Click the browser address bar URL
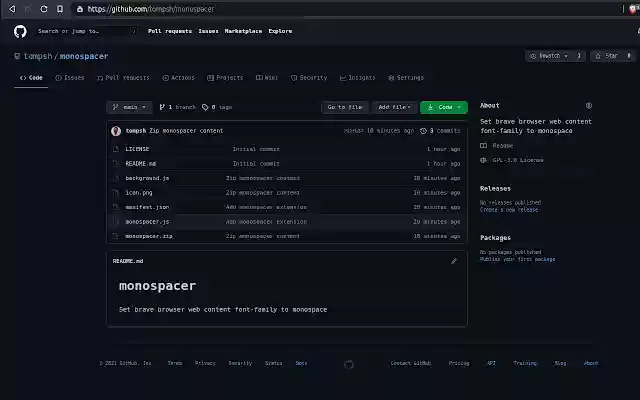Screen dimensions: 640x400 click(x=151, y=9)
